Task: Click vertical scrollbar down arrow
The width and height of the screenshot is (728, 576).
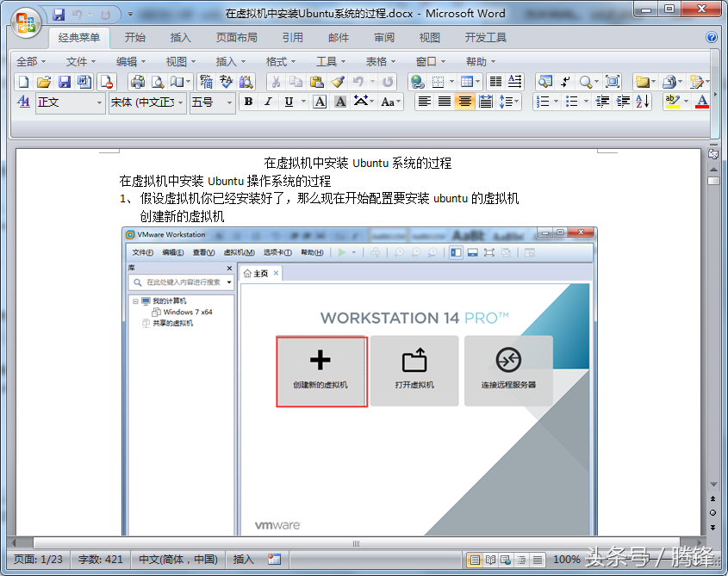Action: 713,484
